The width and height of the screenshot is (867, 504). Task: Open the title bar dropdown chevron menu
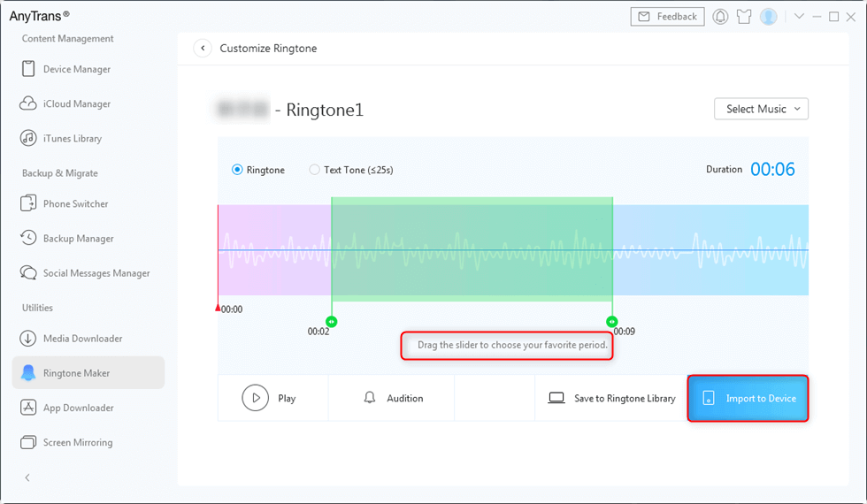click(800, 16)
